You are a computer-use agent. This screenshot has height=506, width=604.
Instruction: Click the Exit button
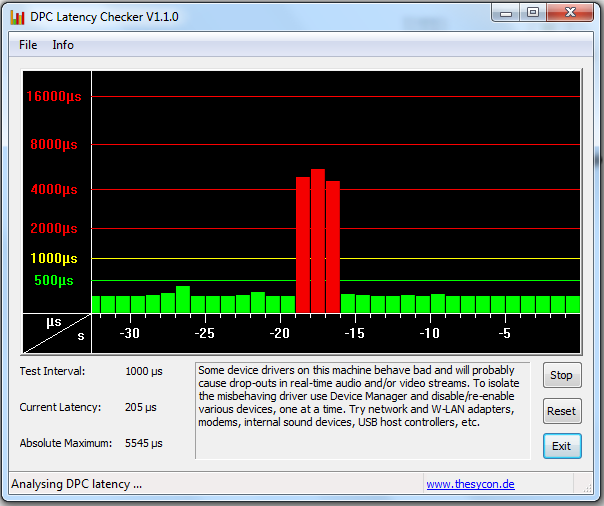561,446
